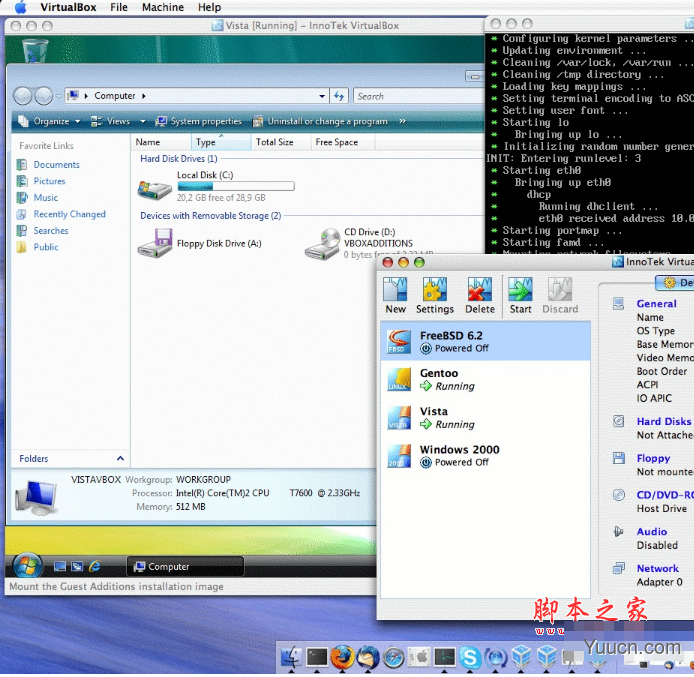
Task: Open the General section link
Action: [656, 304]
